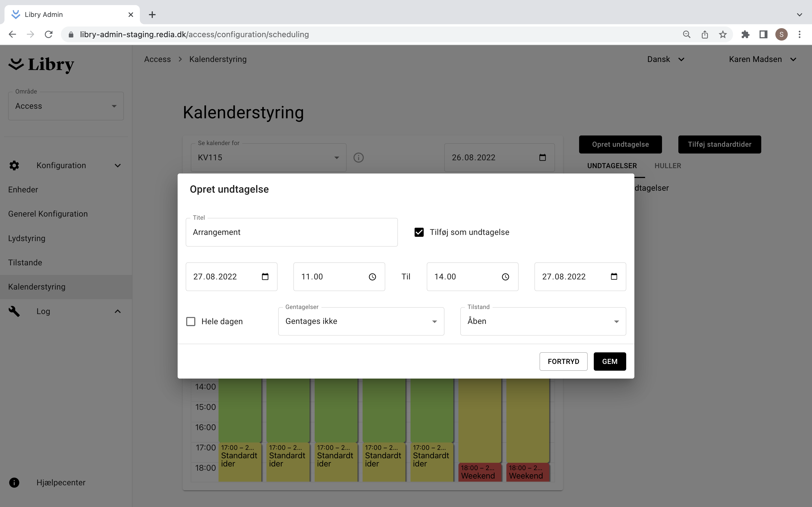Open the Tilstand dropdown showing Åben
Viewport: 812px width, 507px height.
pyautogui.click(x=543, y=321)
